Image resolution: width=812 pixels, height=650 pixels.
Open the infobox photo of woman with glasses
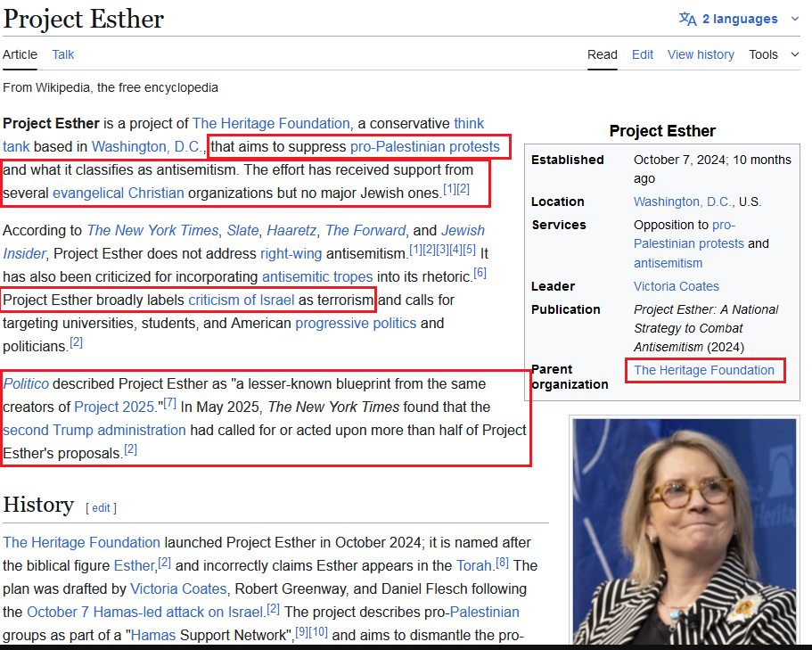coord(684,531)
